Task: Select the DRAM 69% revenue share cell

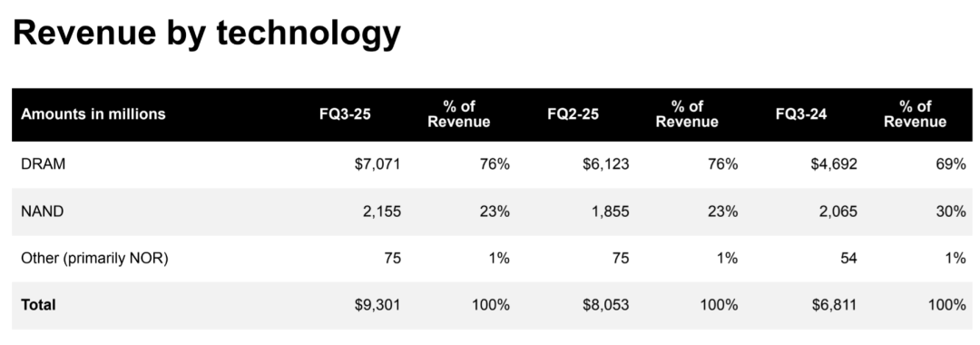Action: [951, 164]
